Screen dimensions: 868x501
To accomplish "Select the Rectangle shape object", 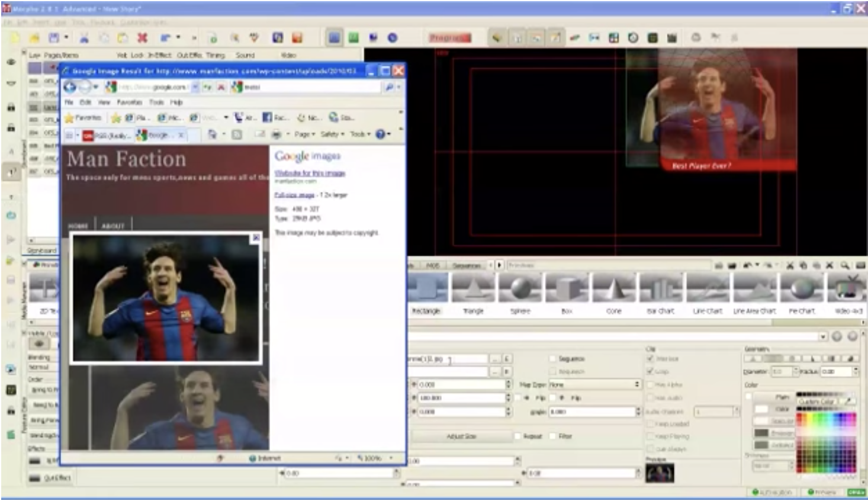I will pos(426,293).
